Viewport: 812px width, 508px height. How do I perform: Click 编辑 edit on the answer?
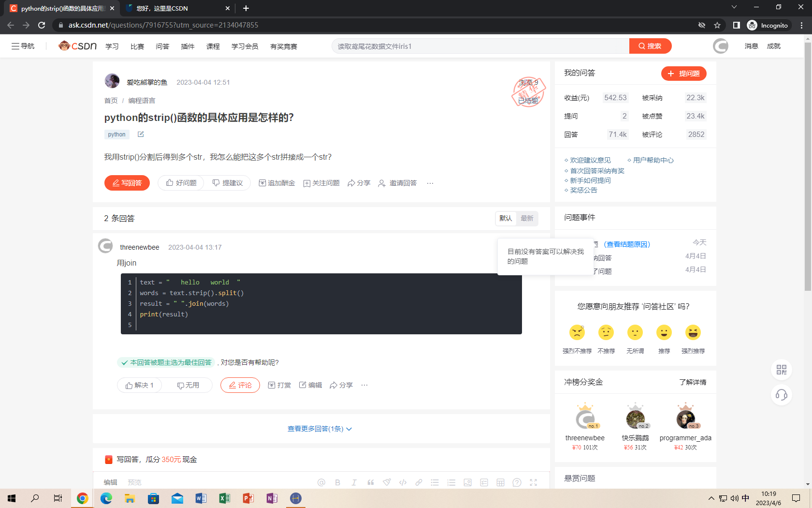310,385
